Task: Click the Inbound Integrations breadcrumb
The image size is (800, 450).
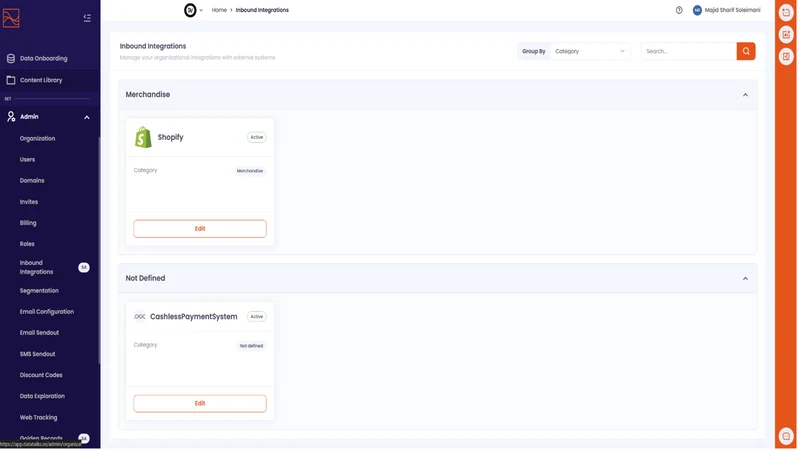Action: click(x=262, y=10)
